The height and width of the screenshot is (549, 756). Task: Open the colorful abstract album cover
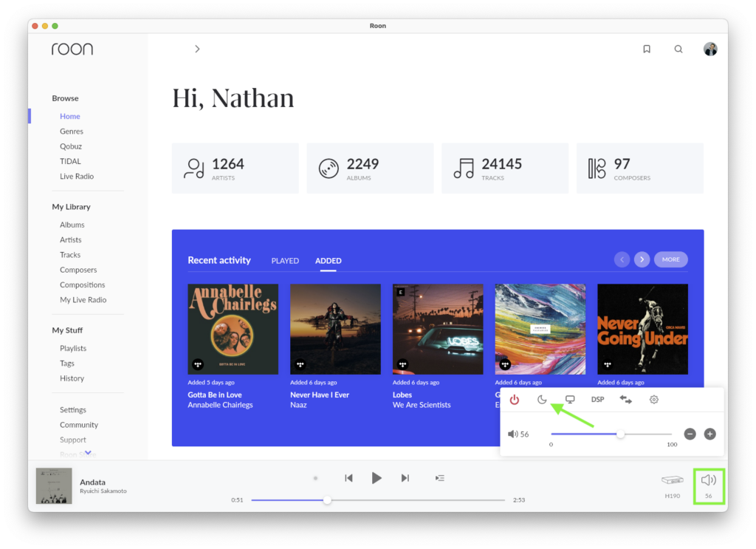pyautogui.click(x=540, y=329)
